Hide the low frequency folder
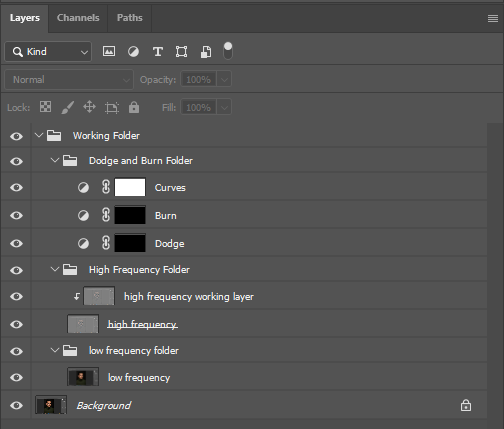 point(16,351)
